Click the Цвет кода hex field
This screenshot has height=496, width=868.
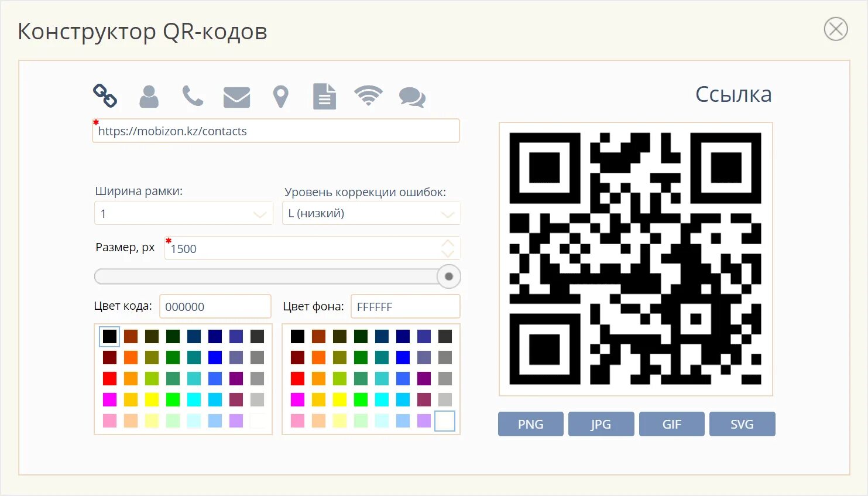point(215,306)
